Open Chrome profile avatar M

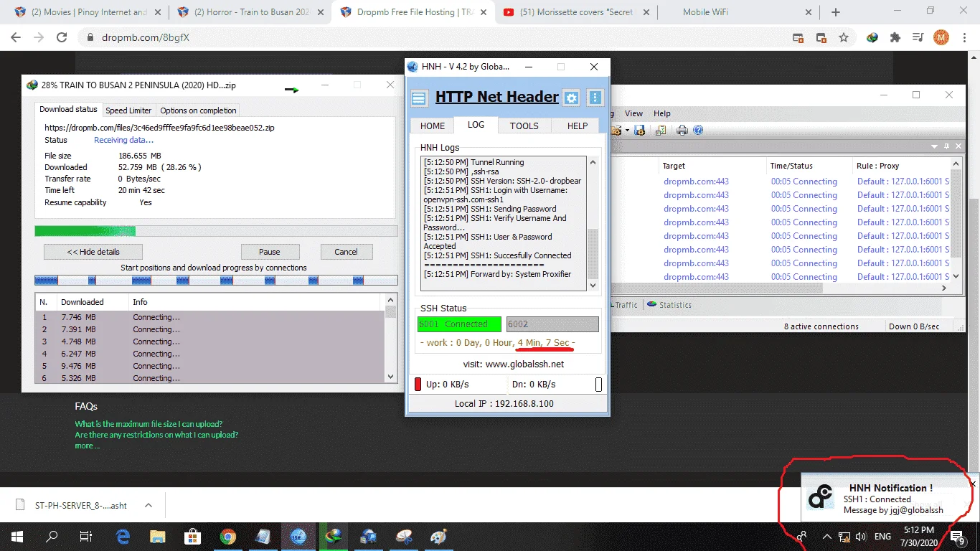pyautogui.click(x=941, y=37)
